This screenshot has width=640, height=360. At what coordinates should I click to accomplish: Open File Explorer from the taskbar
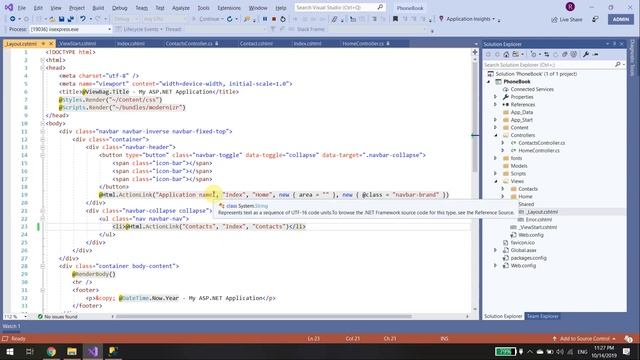coord(72,351)
